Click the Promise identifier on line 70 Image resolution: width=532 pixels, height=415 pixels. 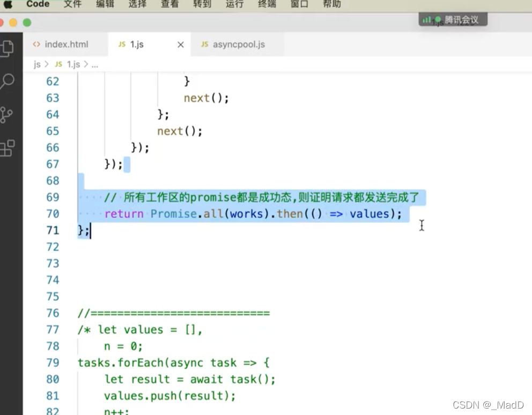point(173,214)
